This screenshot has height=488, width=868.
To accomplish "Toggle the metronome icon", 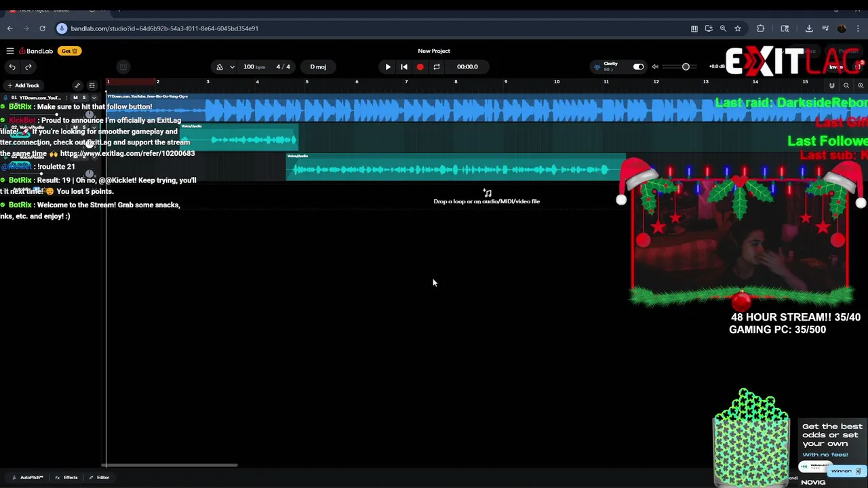I will [x=220, y=66].
